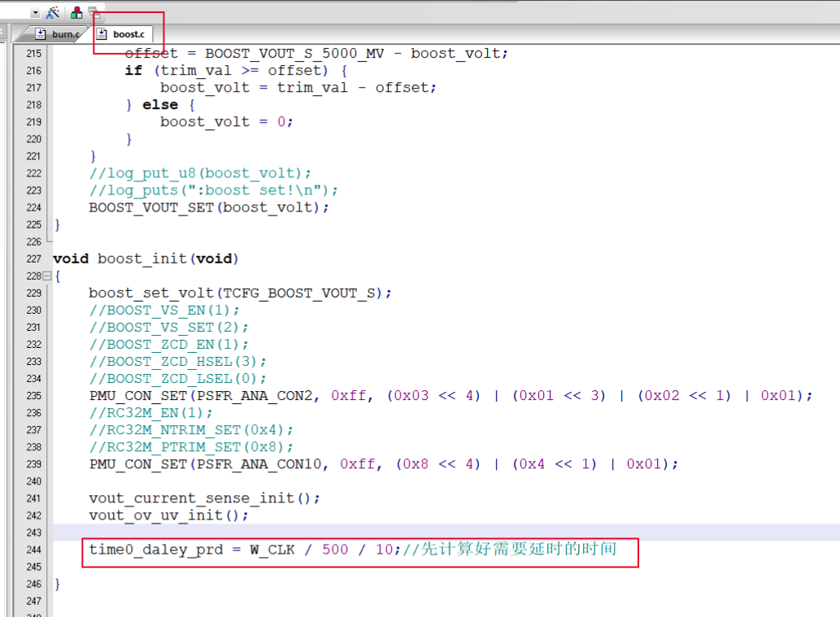Click the commented '//BOOST_VS_EN(1);' line

pos(164,311)
